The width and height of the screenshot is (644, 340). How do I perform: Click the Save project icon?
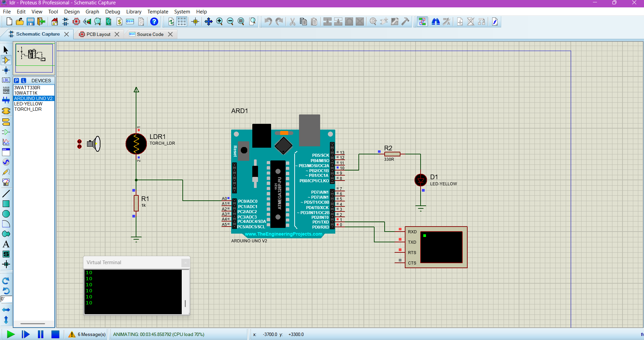(31, 22)
